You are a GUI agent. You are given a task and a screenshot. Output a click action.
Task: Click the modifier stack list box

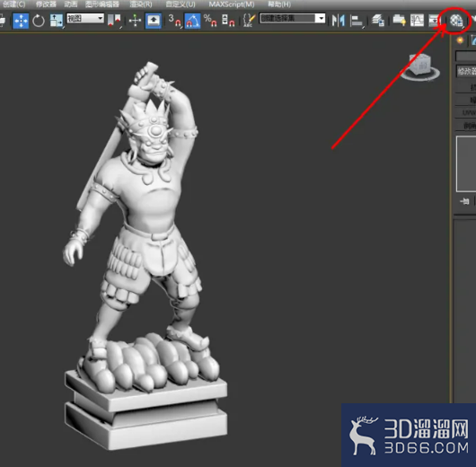coord(466,164)
